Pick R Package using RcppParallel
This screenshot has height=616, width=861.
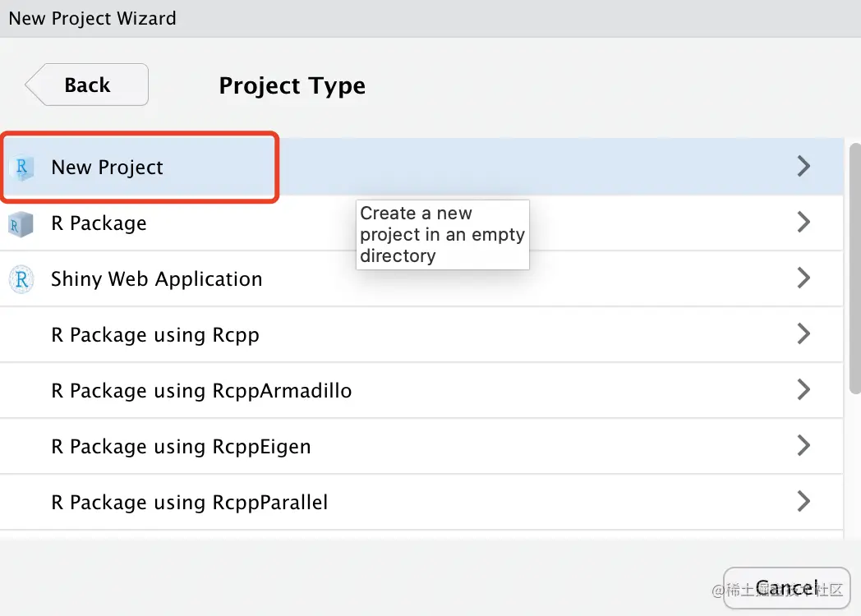[x=190, y=503]
